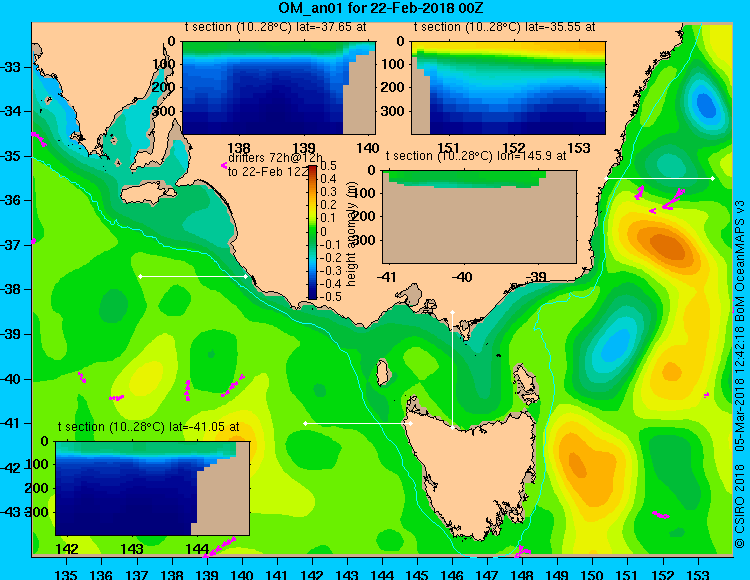The image size is (750, 580).
Task: Select the 't section (10..28°C) lat=-37.65 at' caption
Action: [276, 27]
